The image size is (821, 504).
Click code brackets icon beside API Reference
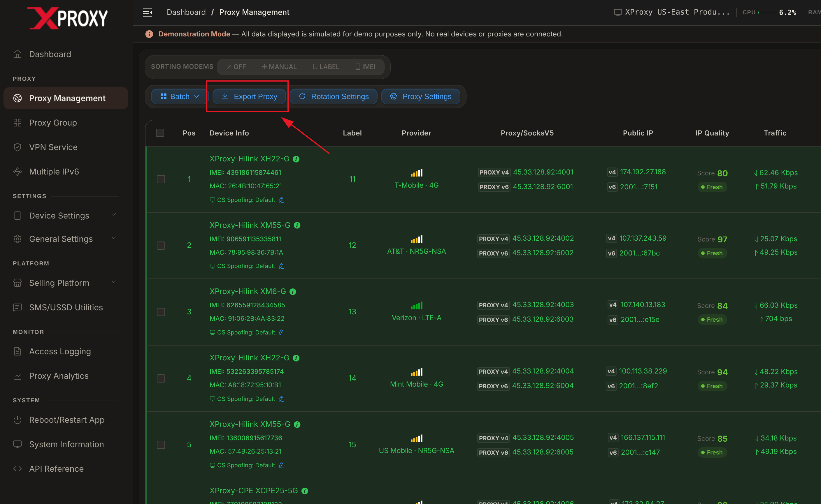[x=17, y=469]
